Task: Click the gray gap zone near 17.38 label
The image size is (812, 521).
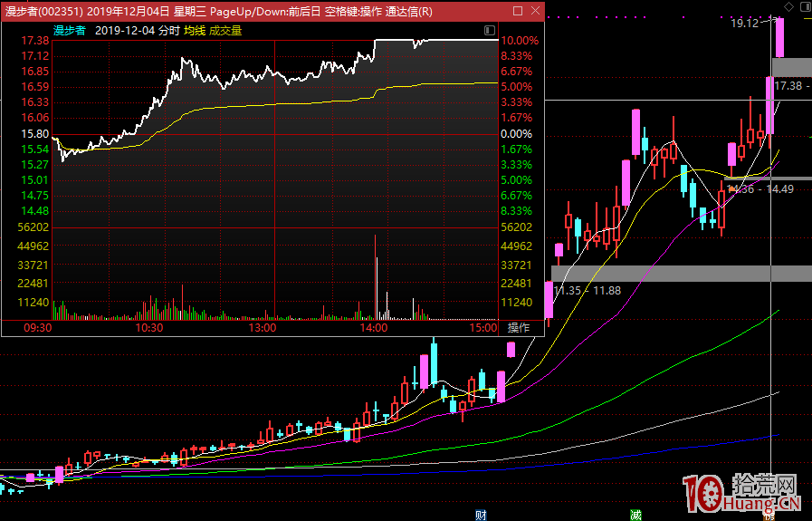Action: pos(792,66)
